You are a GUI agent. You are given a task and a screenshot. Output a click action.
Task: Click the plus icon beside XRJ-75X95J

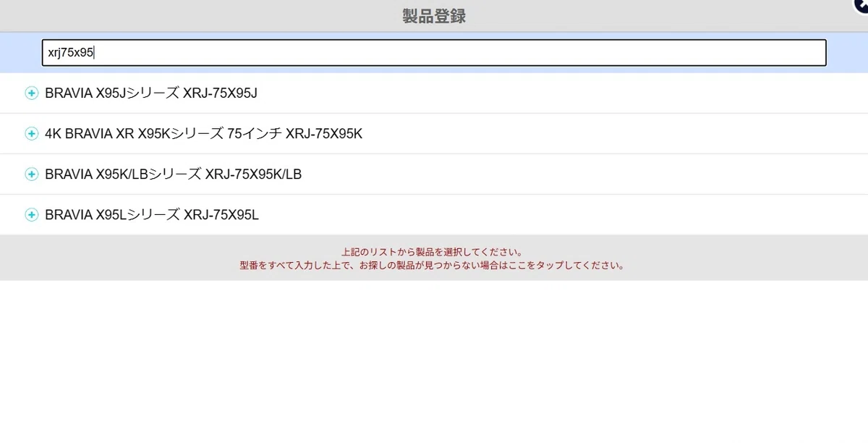(31, 93)
